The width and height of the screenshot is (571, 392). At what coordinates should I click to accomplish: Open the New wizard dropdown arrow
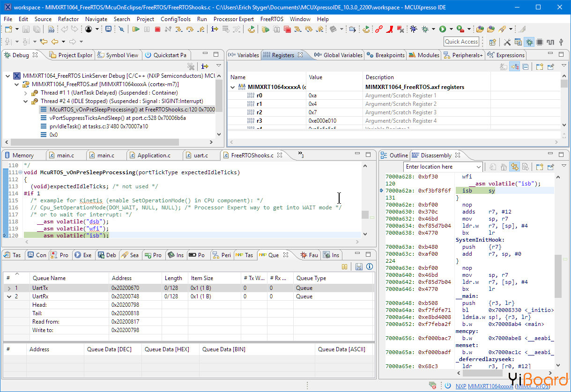[x=16, y=29]
